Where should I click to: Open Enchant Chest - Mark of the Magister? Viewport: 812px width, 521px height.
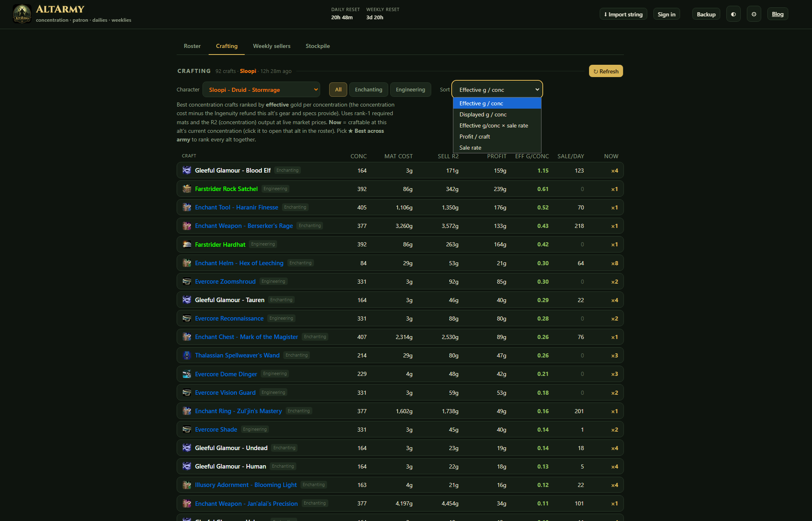tap(246, 337)
